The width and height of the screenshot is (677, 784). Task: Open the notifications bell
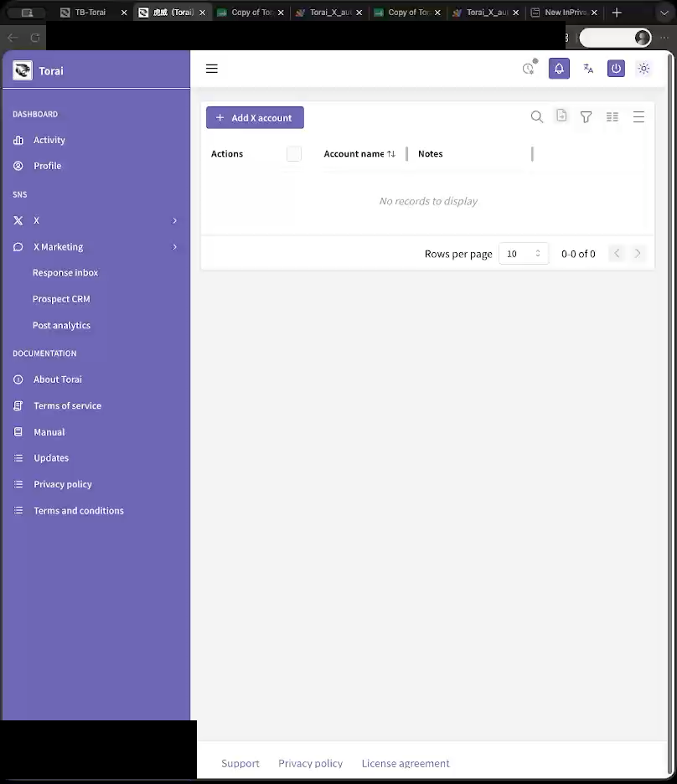[x=559, y=69]
